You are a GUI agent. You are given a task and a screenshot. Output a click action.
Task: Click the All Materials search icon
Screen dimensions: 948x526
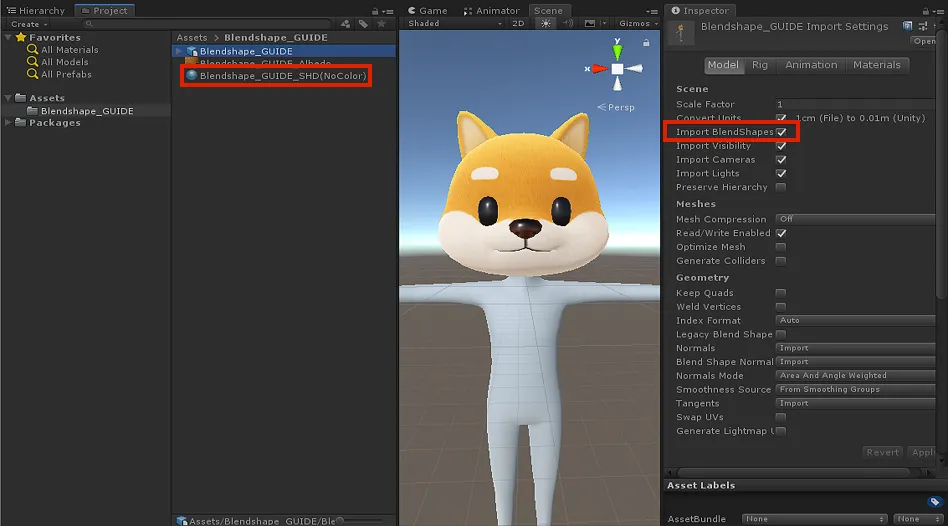(x=32, y=50)
